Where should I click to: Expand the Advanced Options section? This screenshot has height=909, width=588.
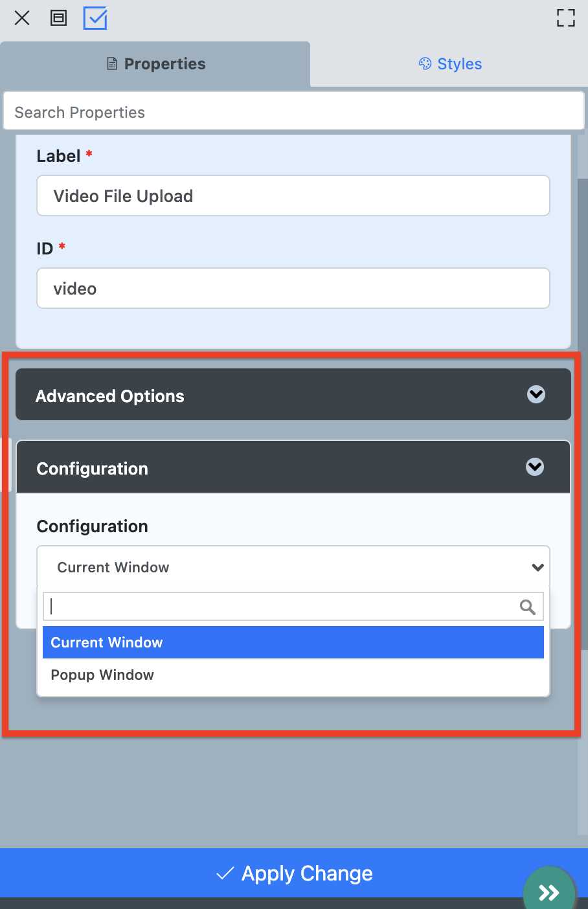click(293, 395)
